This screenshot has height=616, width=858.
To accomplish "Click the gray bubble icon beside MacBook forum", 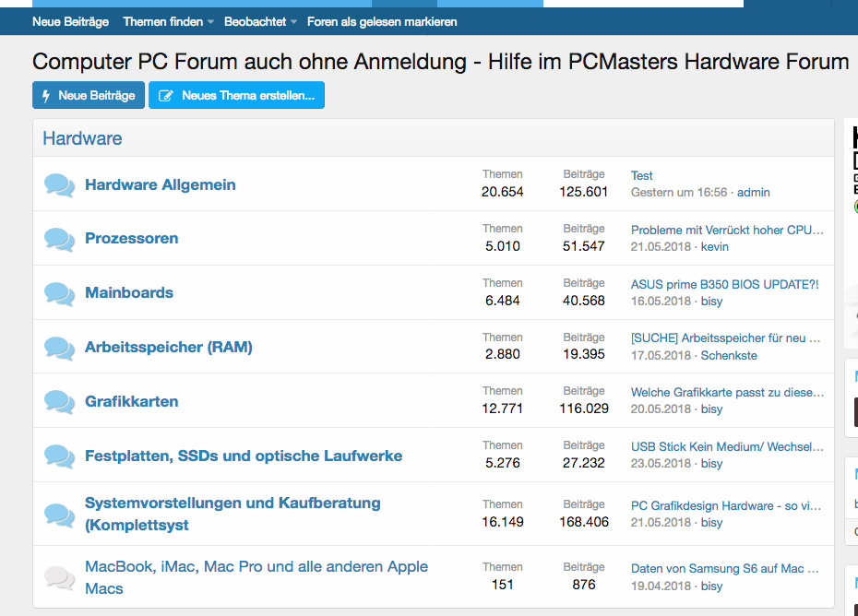I will click(59, 577).
